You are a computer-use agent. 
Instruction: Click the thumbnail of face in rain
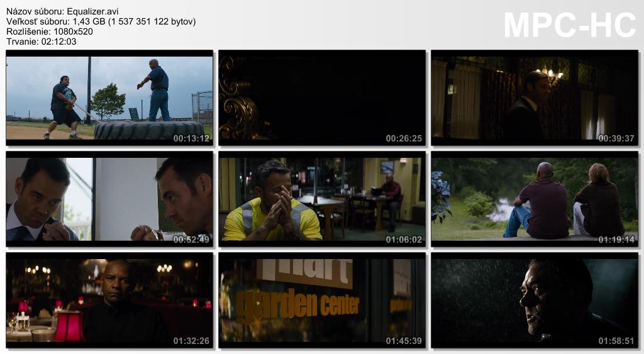(x=535, y=301)
